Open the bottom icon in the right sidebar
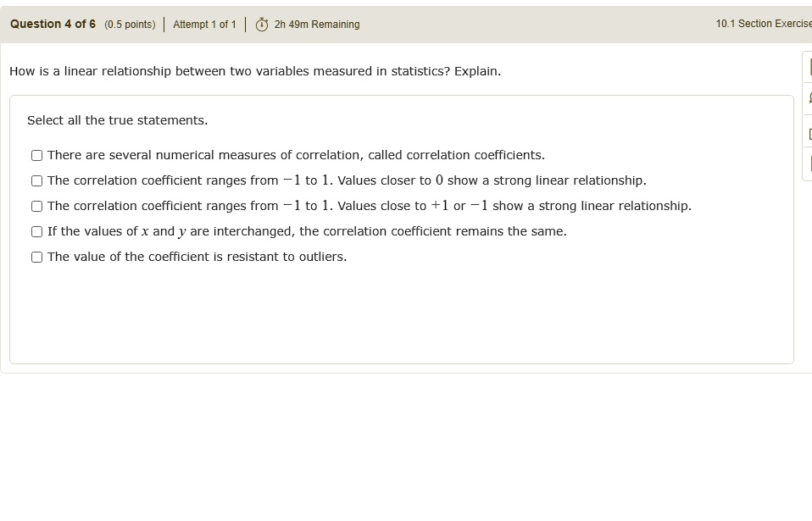Viewport: 812px width, 521px height. click(x=808, y=166)
